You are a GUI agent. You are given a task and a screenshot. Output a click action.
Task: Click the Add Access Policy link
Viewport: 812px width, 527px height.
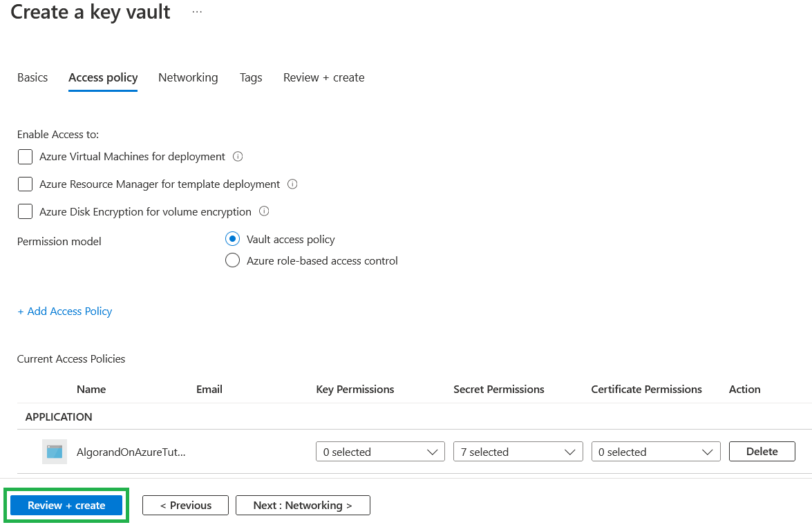pos(65,312)
